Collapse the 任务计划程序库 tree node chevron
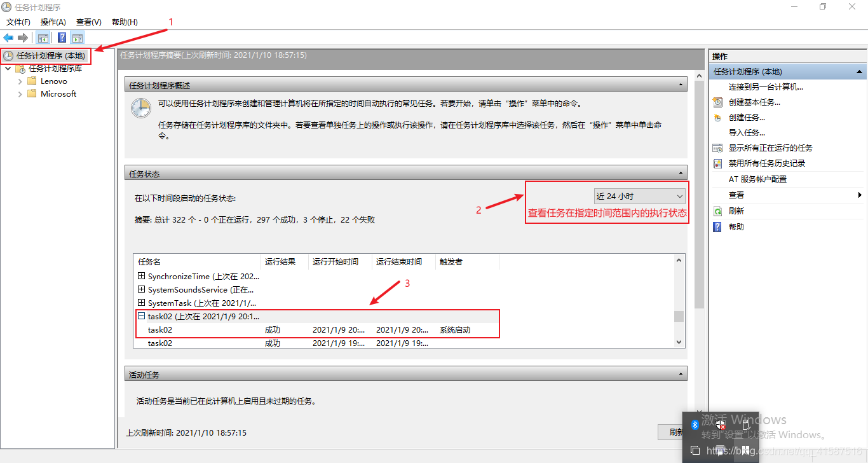This screenshot has height=463, width=868. [x=8, y=69]
